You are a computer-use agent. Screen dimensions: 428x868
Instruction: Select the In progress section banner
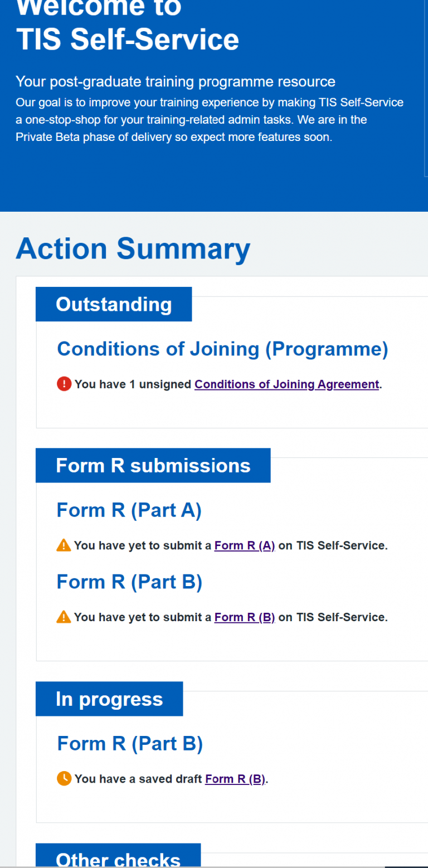click(109, 699)
